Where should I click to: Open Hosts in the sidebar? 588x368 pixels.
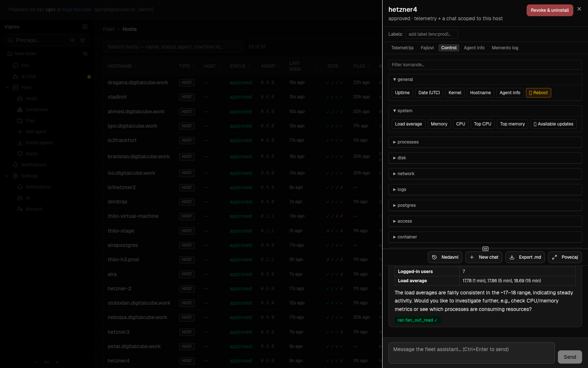pos(32,99)
